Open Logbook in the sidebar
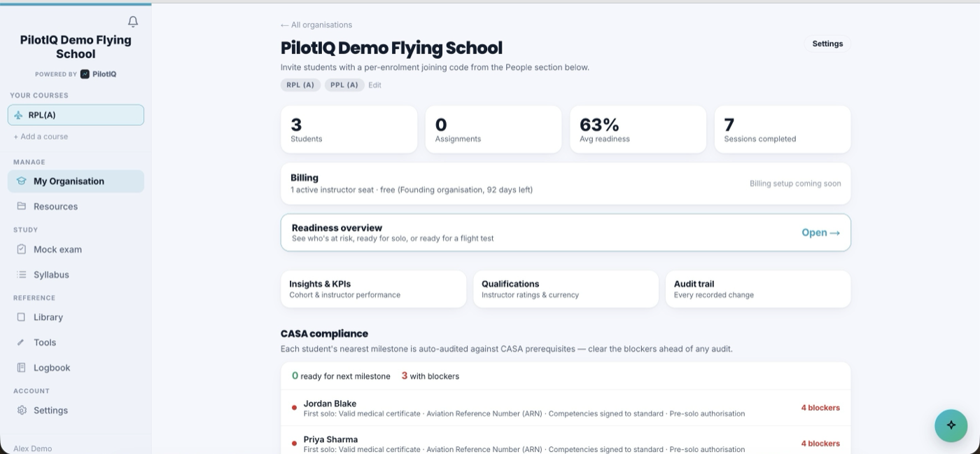The image size is (980, 454). click(x=76, y=367)
